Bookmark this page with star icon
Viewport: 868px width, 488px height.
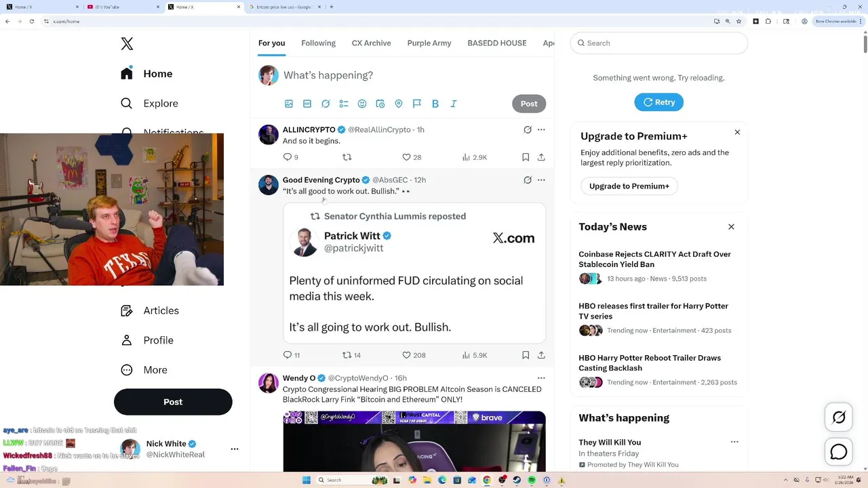pos(738,21)
